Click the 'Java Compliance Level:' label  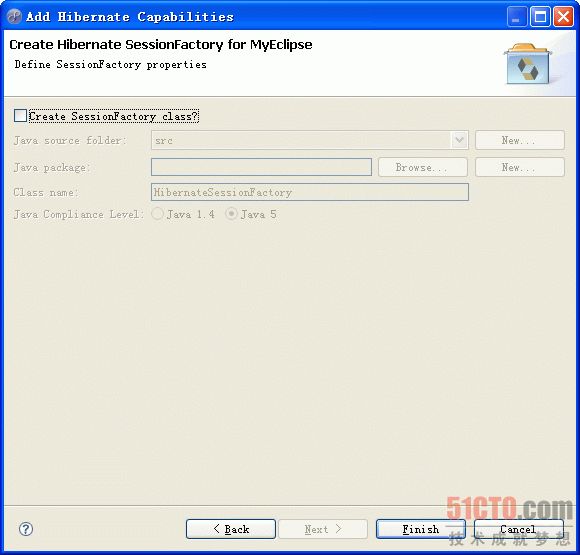(x=78, y=214)
